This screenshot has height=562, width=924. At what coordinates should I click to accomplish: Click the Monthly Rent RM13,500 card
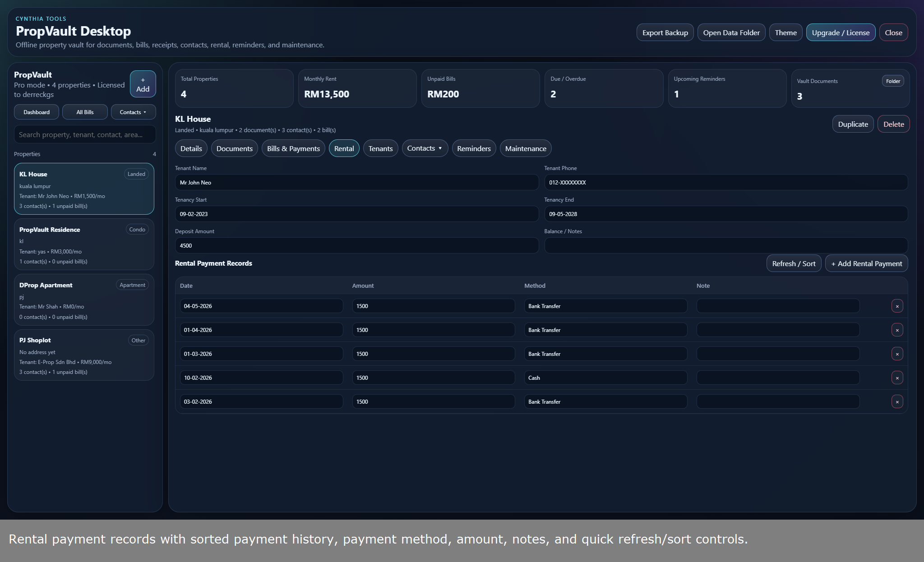[x=357, y=88]
